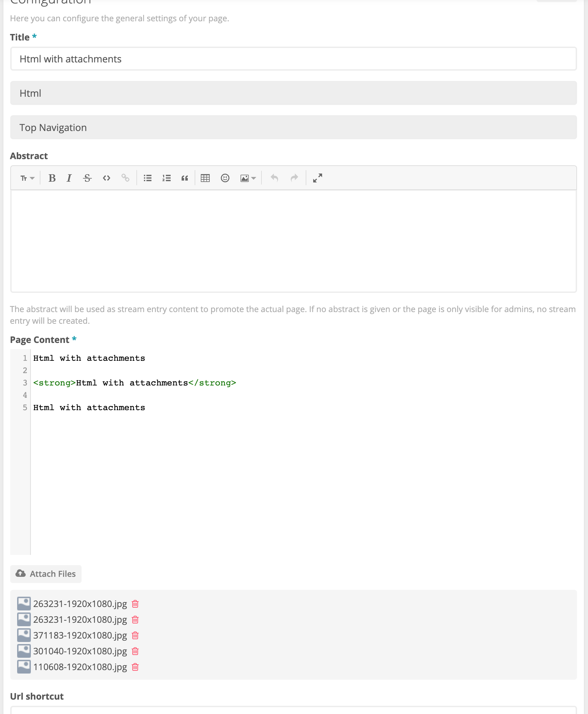Insert a blockquote in the Abstract editor
Screen dimensions: 588x714
pos(185,178)
